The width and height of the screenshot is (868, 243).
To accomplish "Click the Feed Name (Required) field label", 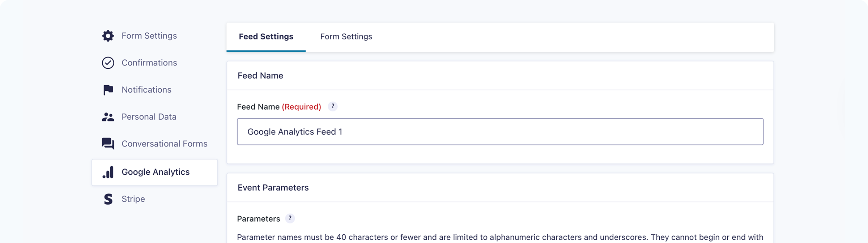I will tap(279, 107).
